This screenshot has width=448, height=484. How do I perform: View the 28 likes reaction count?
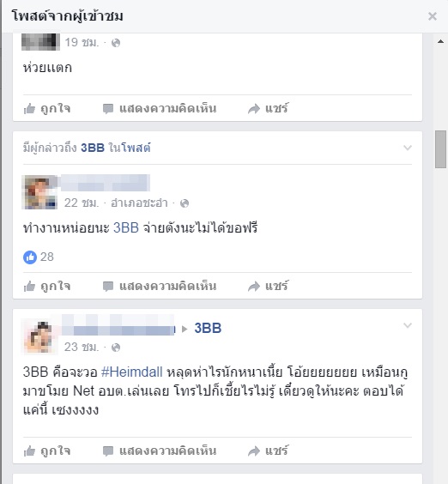(x=39, y=257)
